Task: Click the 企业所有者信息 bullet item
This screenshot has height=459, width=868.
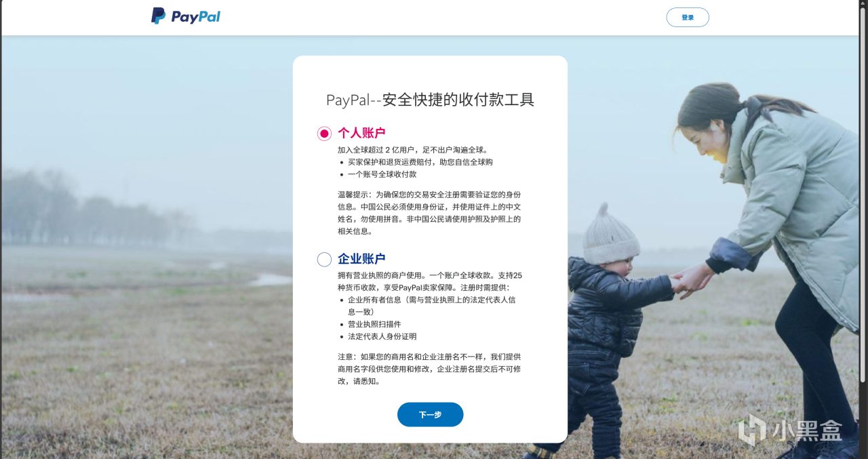Action: 427,305
